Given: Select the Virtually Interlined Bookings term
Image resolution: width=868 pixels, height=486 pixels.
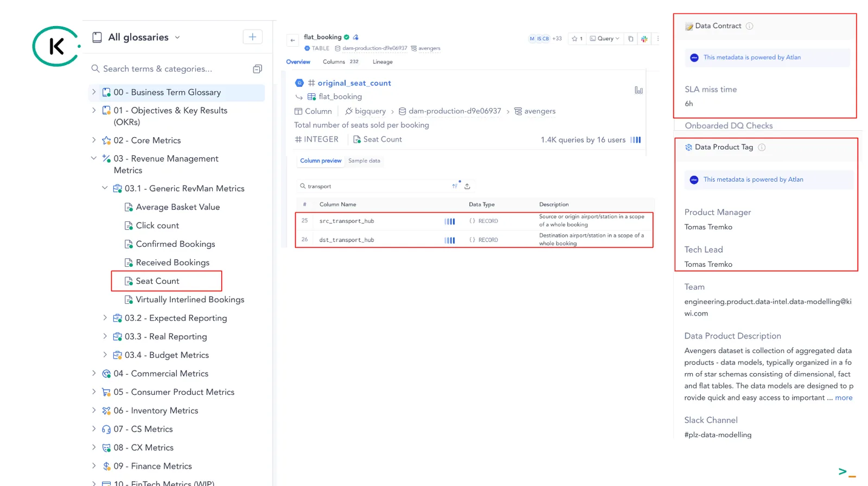Looking at the screenshot, I should 184,299.
